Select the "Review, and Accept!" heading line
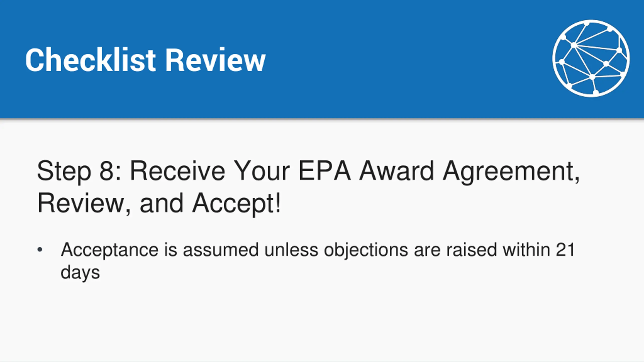 [x=159, y=204]
